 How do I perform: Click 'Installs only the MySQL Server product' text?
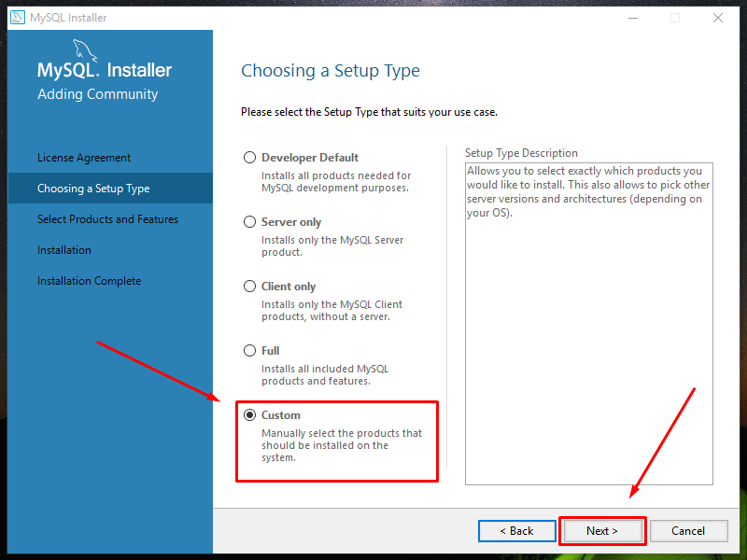(332, 245)
